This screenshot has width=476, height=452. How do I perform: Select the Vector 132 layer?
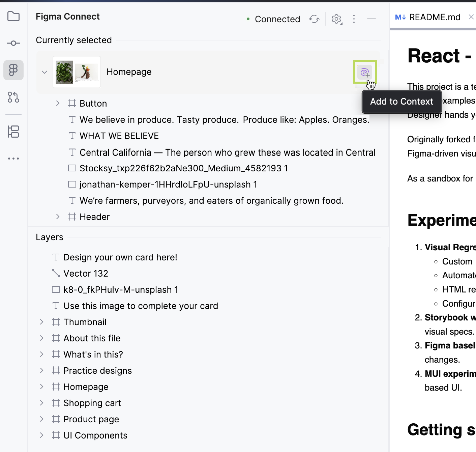coord(86,274)
